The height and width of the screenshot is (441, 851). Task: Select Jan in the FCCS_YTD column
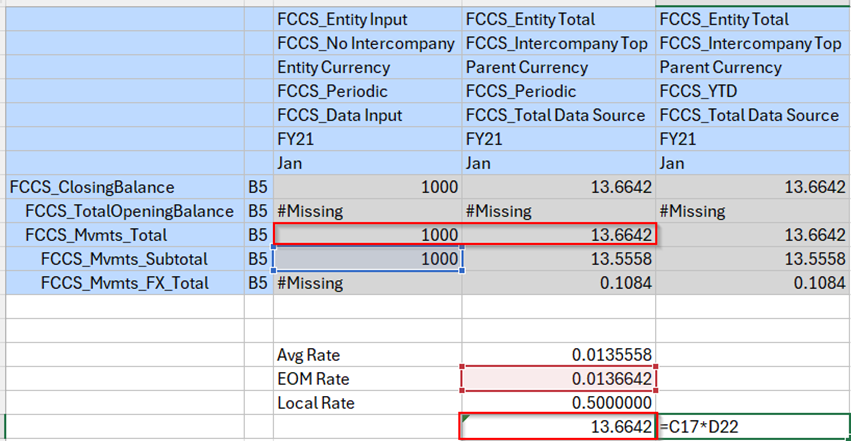753,163
